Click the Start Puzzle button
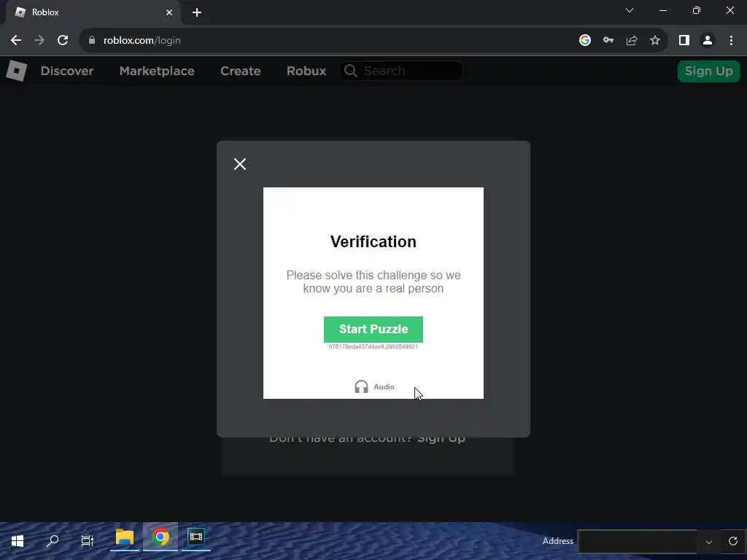Viewport: 747px width, 560px height. click(373, 329)
